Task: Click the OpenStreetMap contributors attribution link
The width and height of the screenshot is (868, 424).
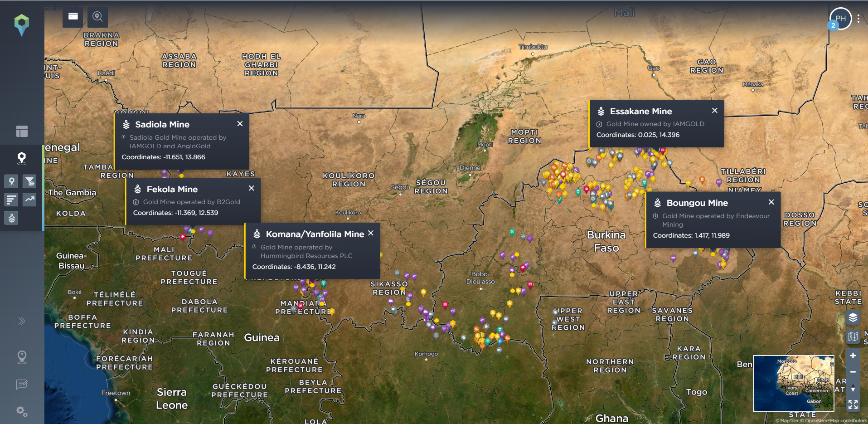Action: [x=834, y=421]
